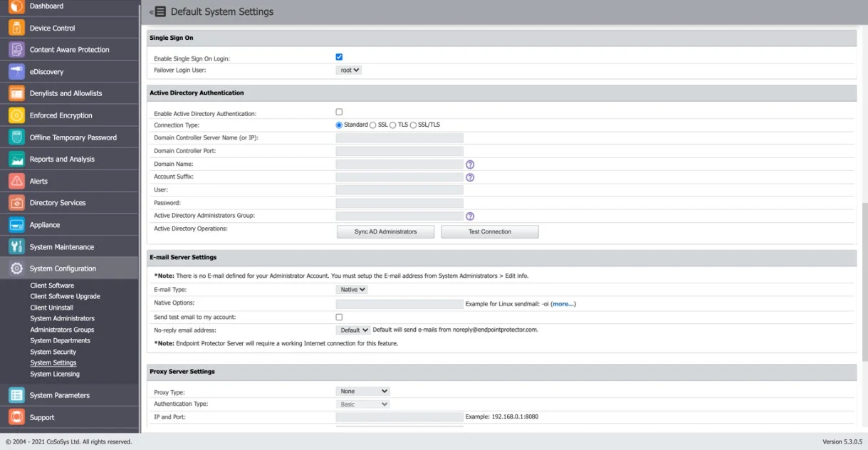Viewport: 868px width, 450px height.
Task: Click the proxy IP and Port field
Action: pos(399,417)
